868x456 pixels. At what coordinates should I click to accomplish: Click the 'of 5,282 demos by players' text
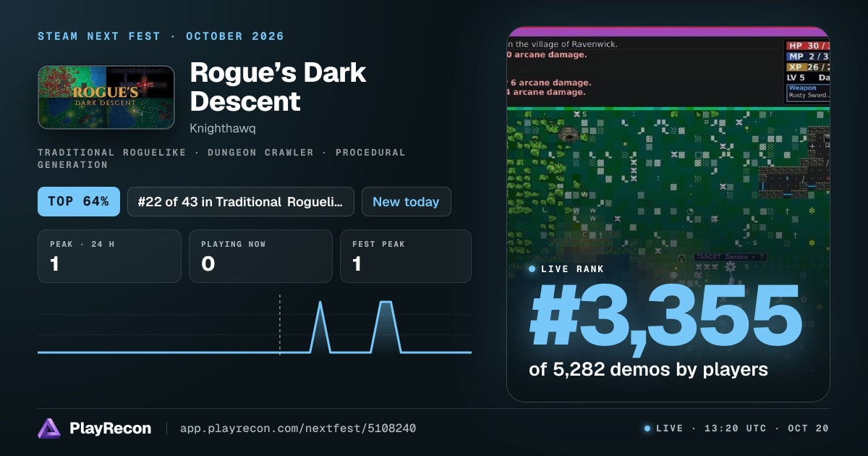tap(648, 369)
